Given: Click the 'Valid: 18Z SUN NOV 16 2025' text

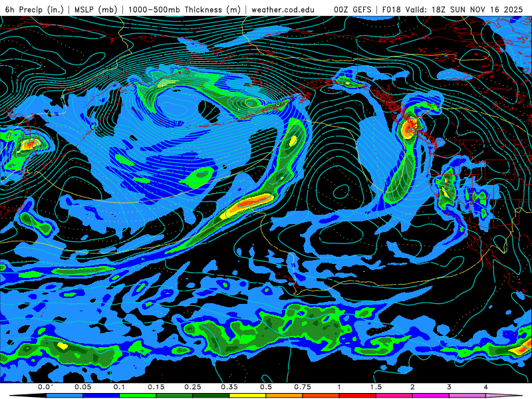Looking at the screenshot, I should [x=465, y=9].
